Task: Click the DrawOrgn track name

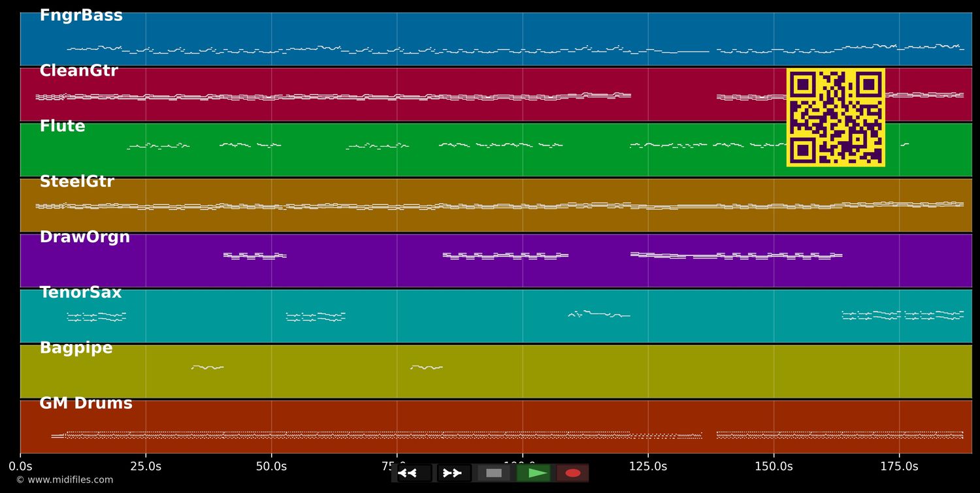Action: pyautogui.click(x=84, y=237)
